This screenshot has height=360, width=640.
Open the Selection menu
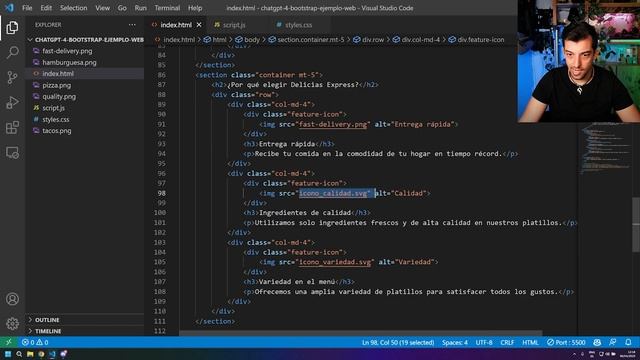pos(73,8)
